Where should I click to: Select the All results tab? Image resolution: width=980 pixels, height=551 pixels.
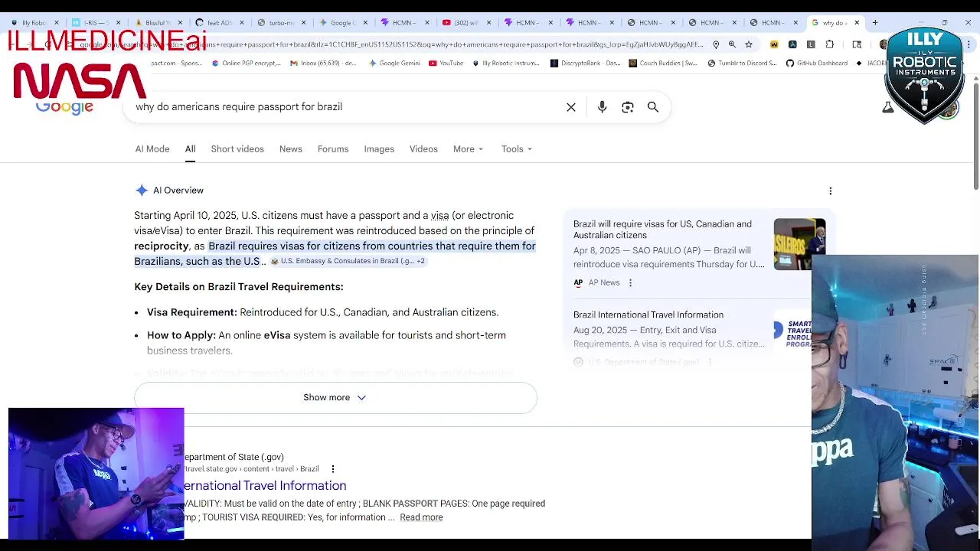point(190,149)
